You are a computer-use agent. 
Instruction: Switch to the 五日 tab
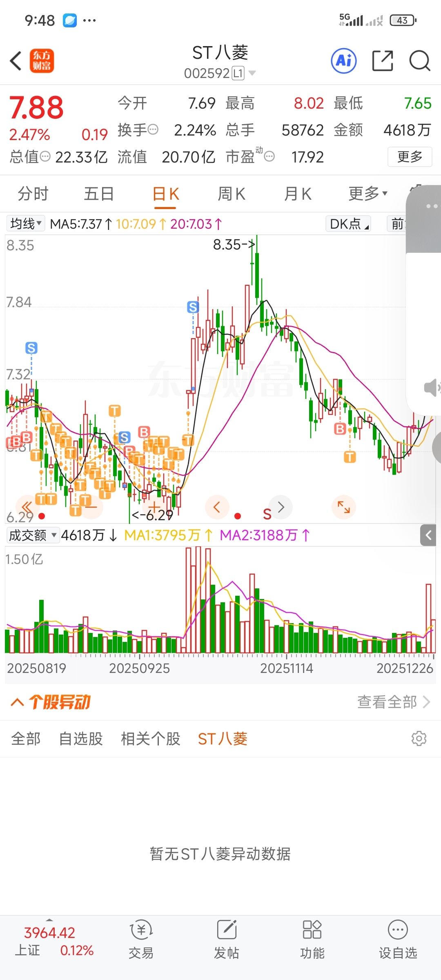coord(98,194)
